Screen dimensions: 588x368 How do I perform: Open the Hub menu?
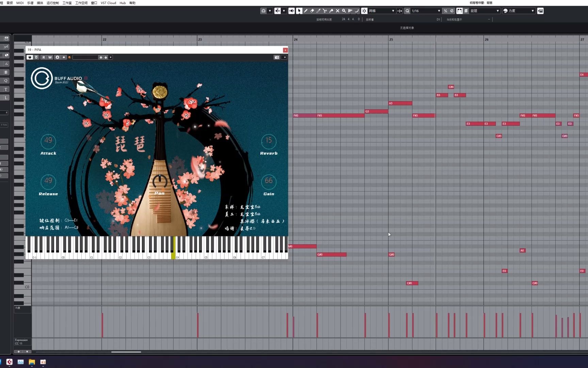click(122, 3)
